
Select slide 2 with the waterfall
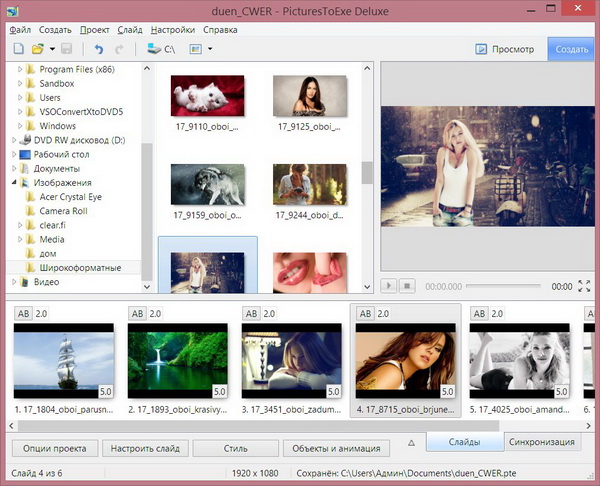pyautogui.click(x=178, y=361)
